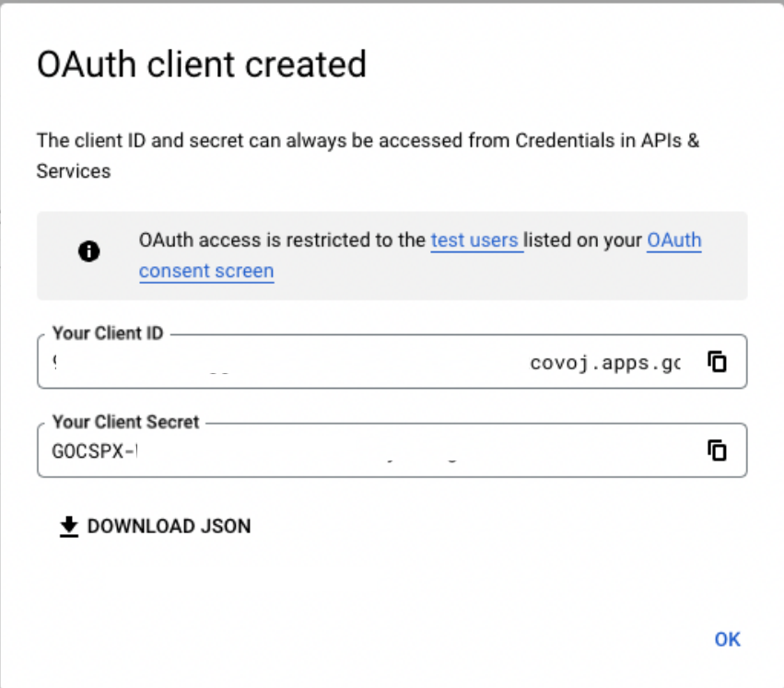
Task: Open the consent screen link text
Action: click(x=206, y=271)
